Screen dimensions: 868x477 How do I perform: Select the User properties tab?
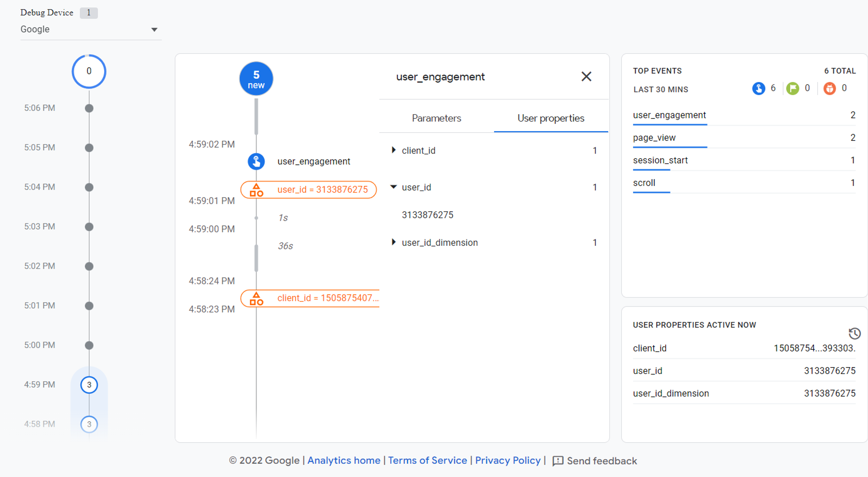(551, 118)
